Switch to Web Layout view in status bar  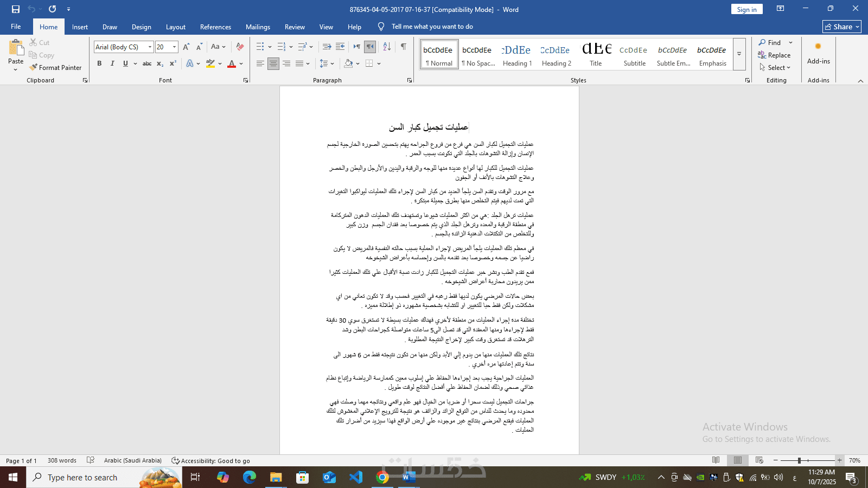click(759, 460)
